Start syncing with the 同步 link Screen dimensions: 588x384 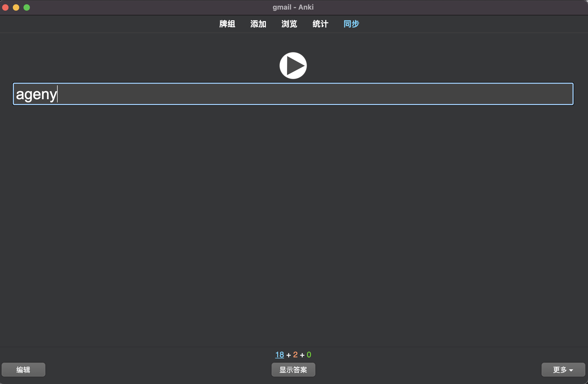(x=351, y=24)
